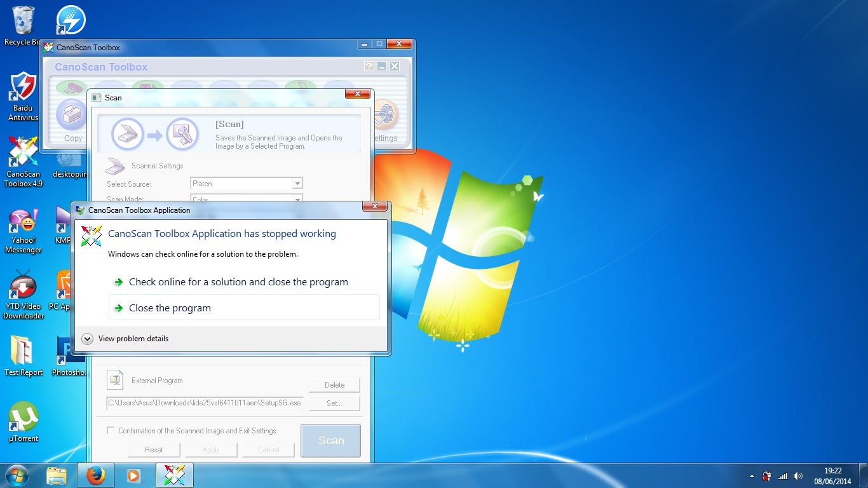Click the Copy icon in CanoScan Toolbox
The height and width of the screenshot is (488, 868).
coord(72,118)
